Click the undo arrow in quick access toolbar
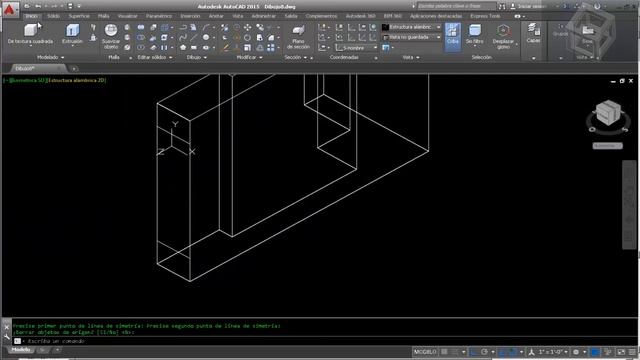 (x=38, y=6)
